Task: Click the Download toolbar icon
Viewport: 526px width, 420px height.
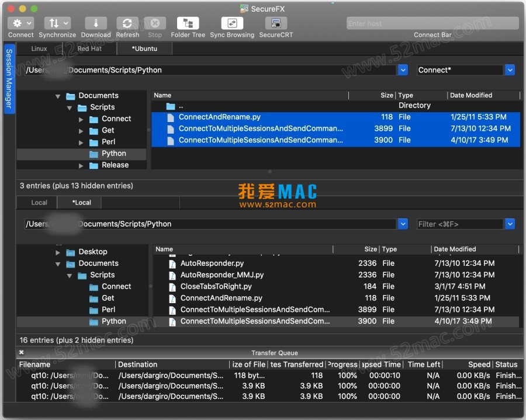Action: [x=96, y=23]
